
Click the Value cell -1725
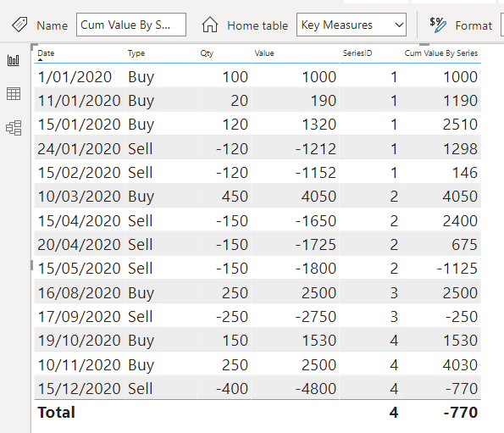coord(316,245)
